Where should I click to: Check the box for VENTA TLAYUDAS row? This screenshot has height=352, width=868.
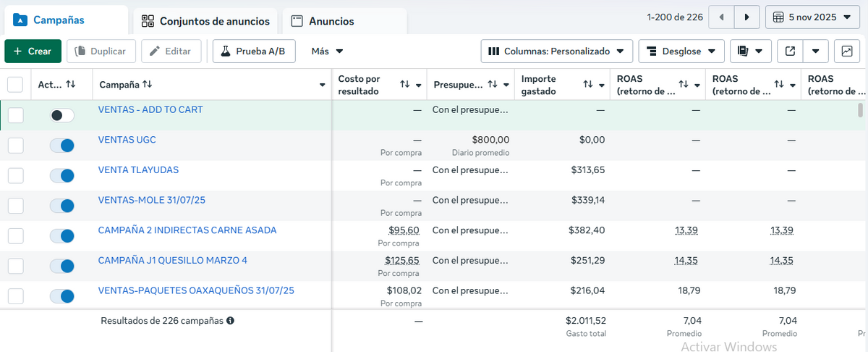pos(15,175)
